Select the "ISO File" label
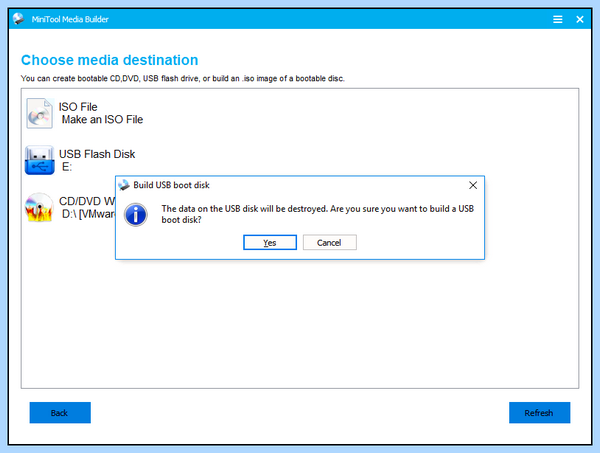 (x=78, y=107)
